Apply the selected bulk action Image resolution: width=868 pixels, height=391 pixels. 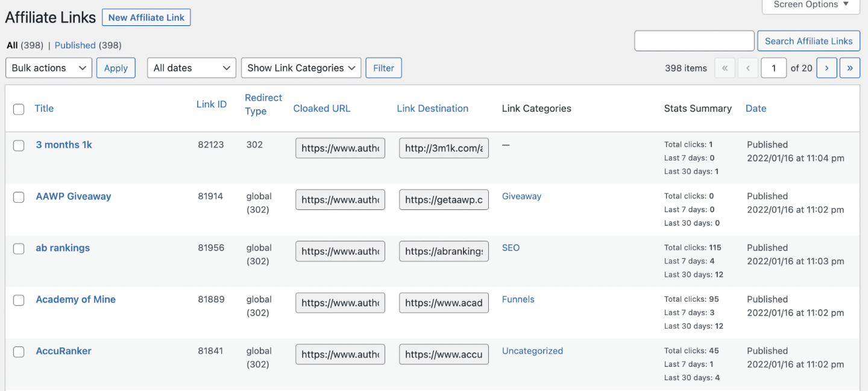point(116,68)
